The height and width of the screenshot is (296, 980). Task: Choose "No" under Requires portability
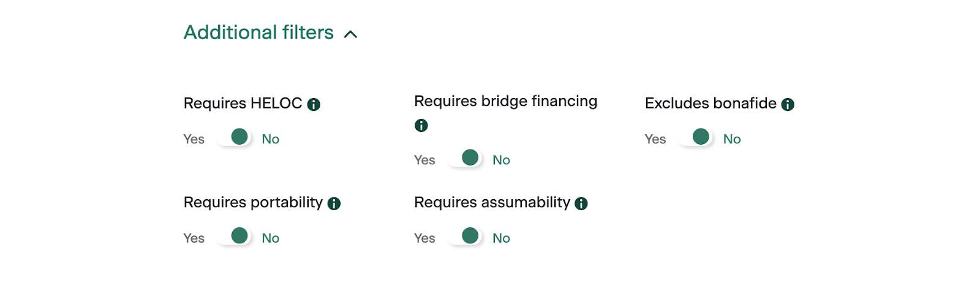point(271,238)
